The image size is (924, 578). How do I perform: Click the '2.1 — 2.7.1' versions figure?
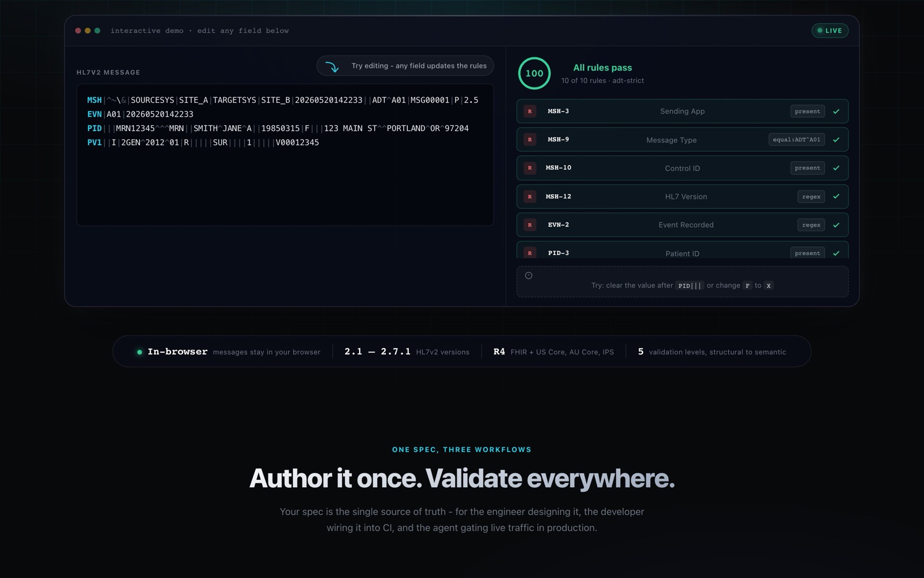pyautogui.click(x=378, y=351)
